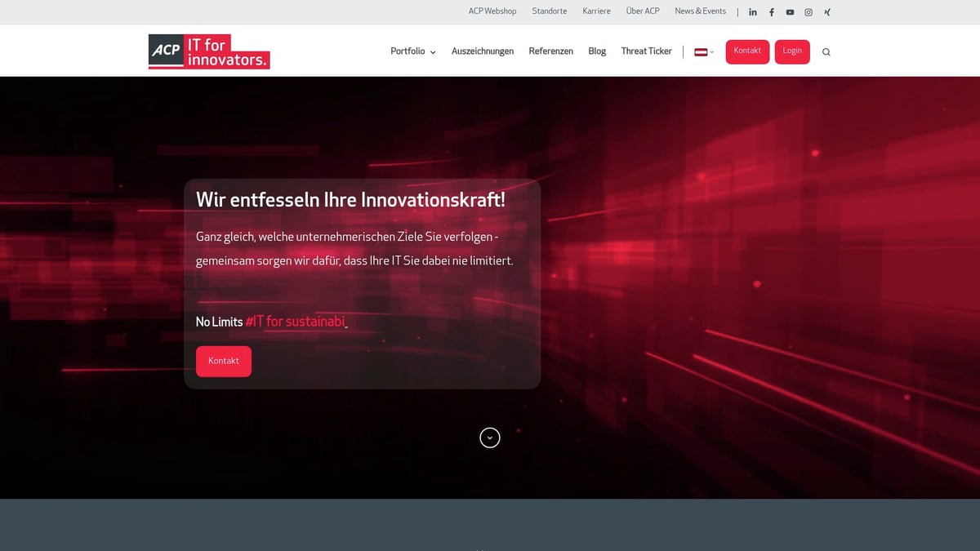Open site search with the magnifier icon

click(826, 51)
